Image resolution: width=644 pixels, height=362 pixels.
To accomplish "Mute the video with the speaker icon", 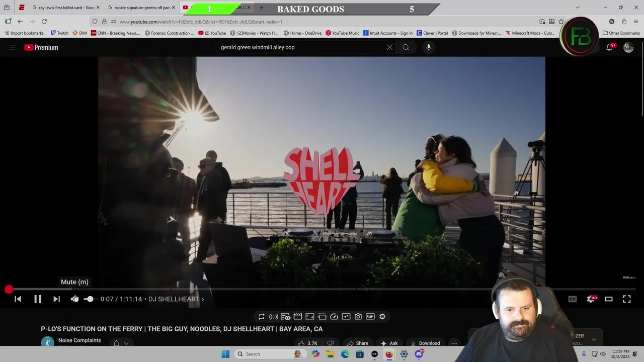I will click(x=74, y=299).
